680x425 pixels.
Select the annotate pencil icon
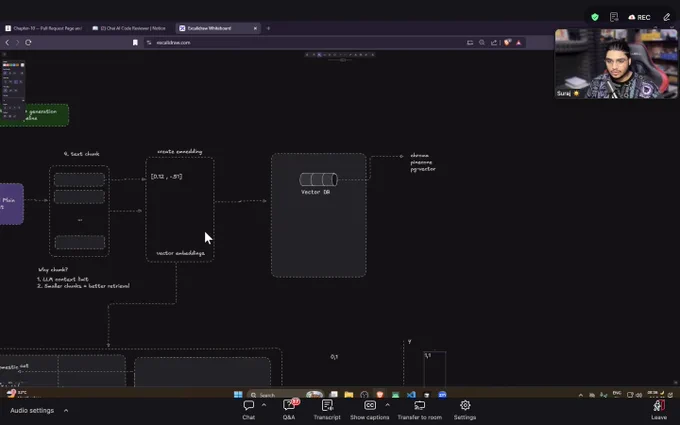[x=667, y=17]
